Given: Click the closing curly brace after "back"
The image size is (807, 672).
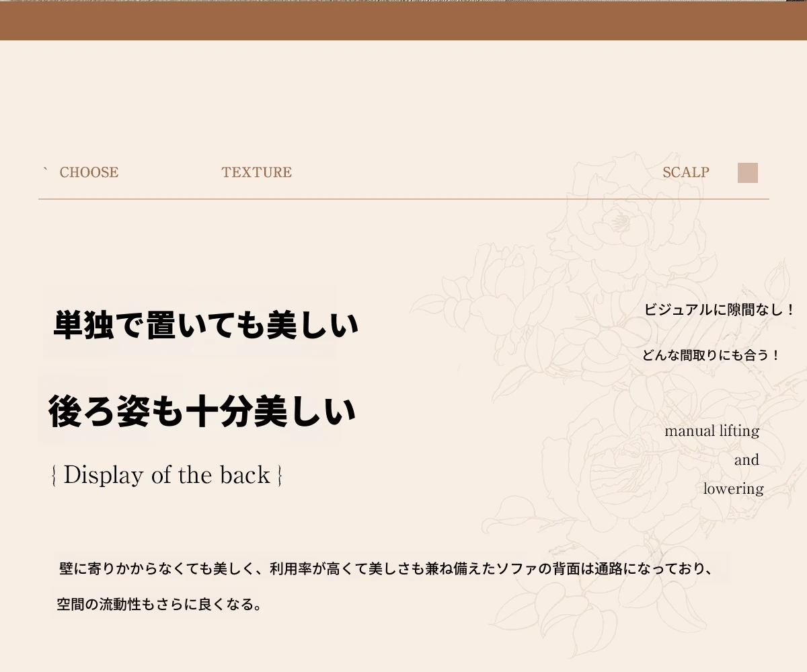Looking at the screenshot, I should tap(279, 476).
